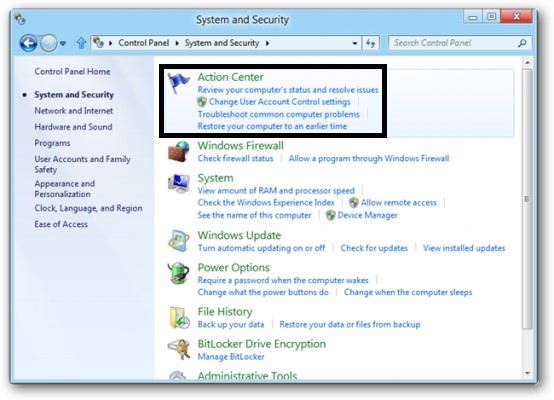This screenshot has width=554, height=400.
Task: Open the Action Center heading
Action: coord(230,77)
